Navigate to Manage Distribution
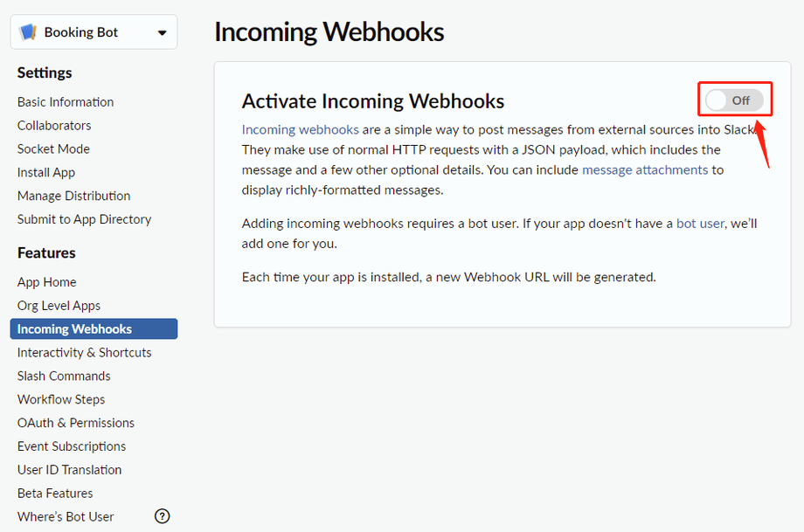The height and width of the screenshot is (532, 804). coord(73,197)
